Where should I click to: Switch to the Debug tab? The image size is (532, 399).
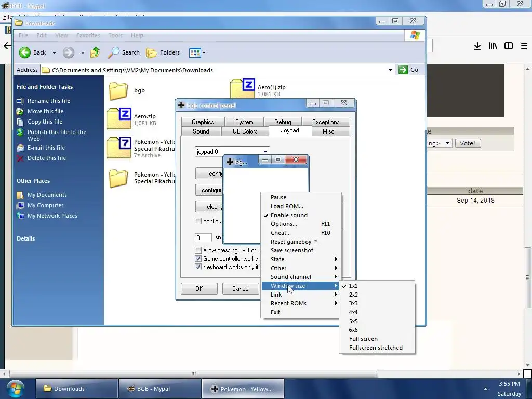pyautogui.click(x=283, y=122)
